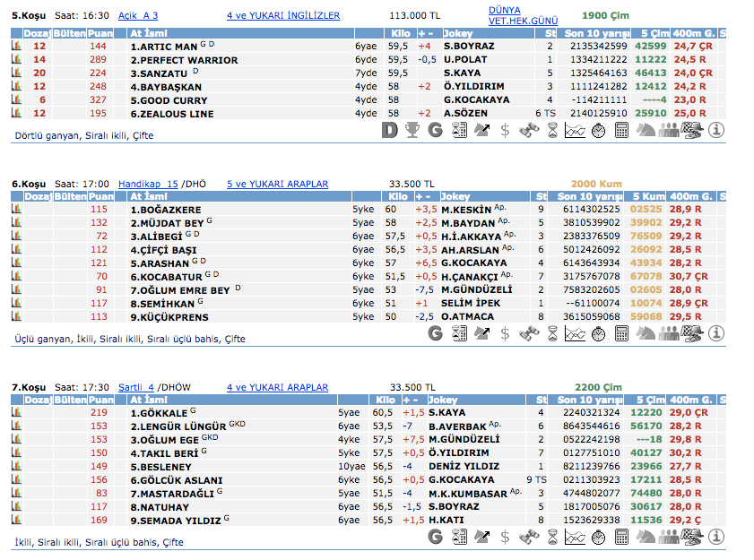Select horse PERFECT WARRIOR in race 5
The height and width of the screenshot is (560, 754).
pos(184,59)
